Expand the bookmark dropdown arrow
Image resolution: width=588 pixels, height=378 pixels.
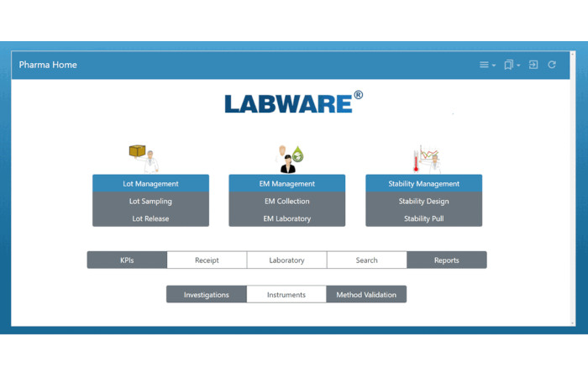tap(518, 66)
